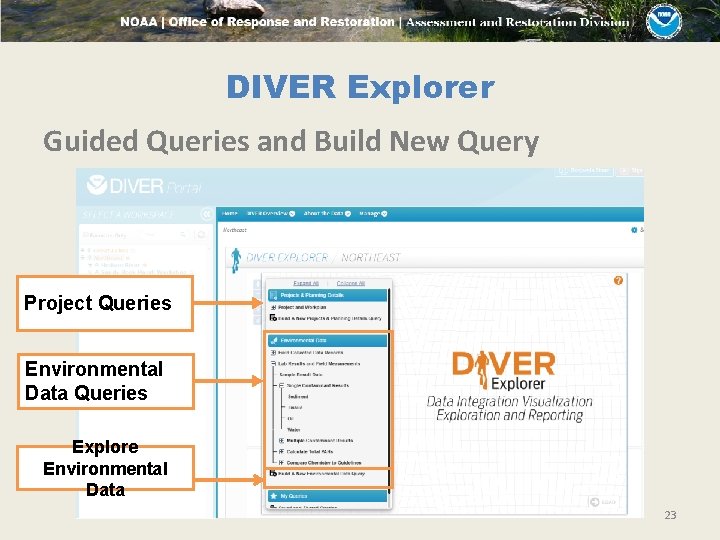This screenshot has width=720, height=540.
Task: Select the Tissue query
Action: (294, 408)
